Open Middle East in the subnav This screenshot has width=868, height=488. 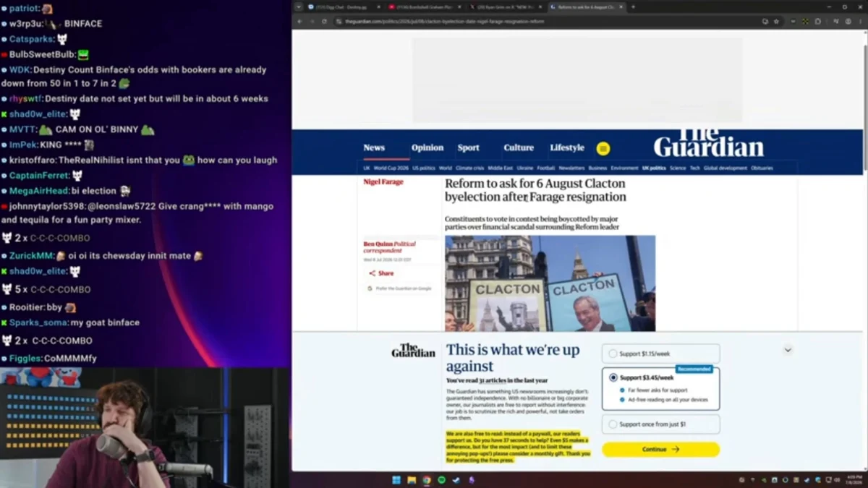tap(501, 168)
